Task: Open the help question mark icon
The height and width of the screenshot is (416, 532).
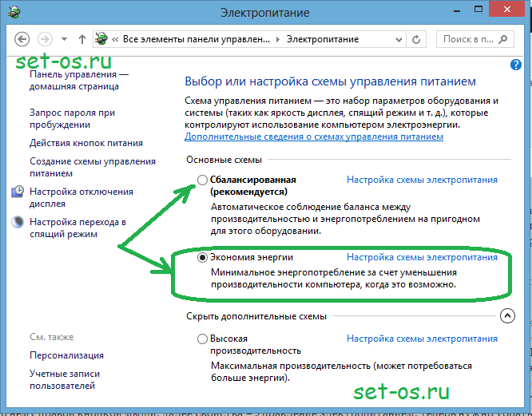Action: click(514, 64)
